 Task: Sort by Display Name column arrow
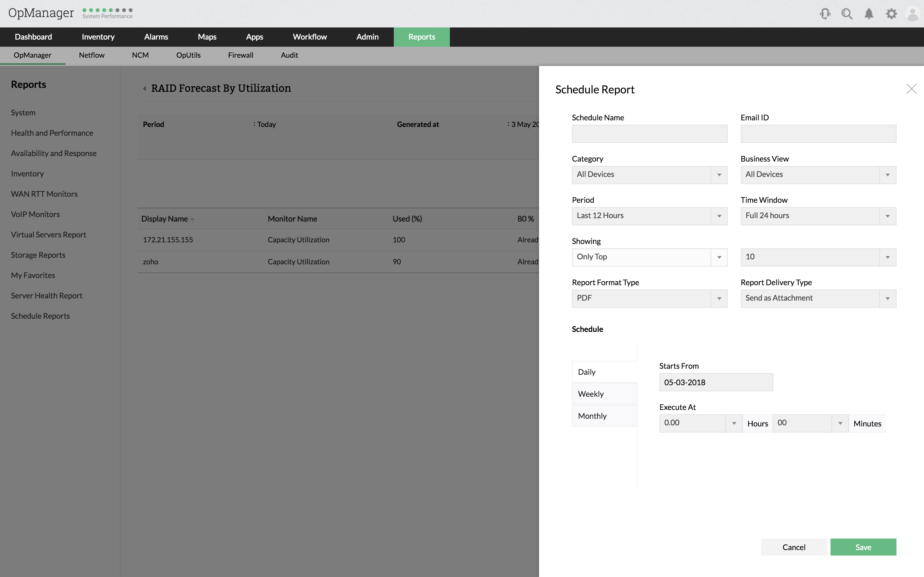point(193,220)
